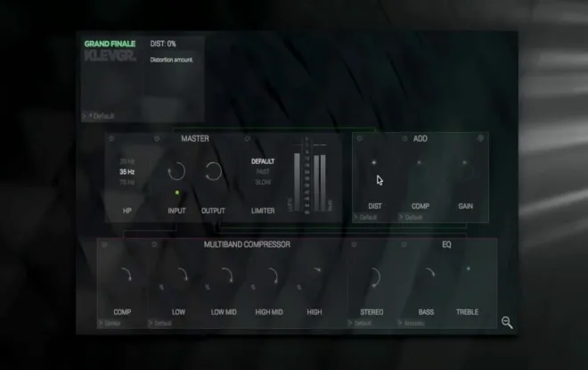Select the 70 Hz high-pass option
The image size is (588, 370).
point(127,183)
